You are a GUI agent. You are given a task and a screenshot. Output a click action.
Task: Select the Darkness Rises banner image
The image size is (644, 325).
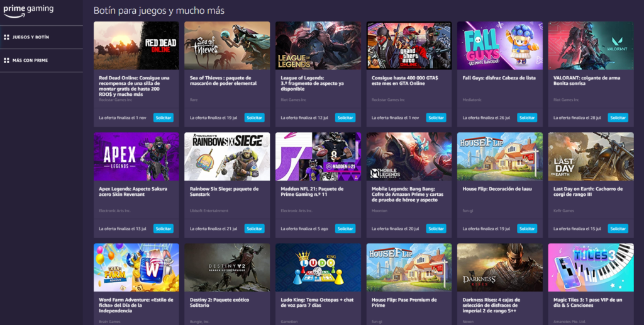pyautogui.click(x=500, y=268)
